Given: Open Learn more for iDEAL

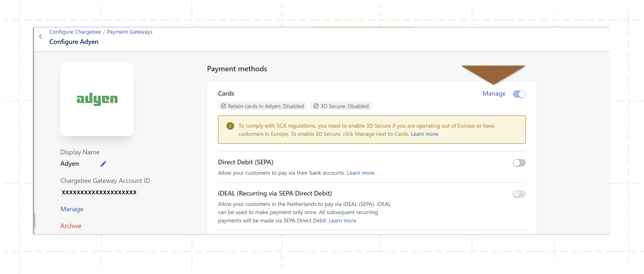Looking at the screenshot, I should (343, 221).
